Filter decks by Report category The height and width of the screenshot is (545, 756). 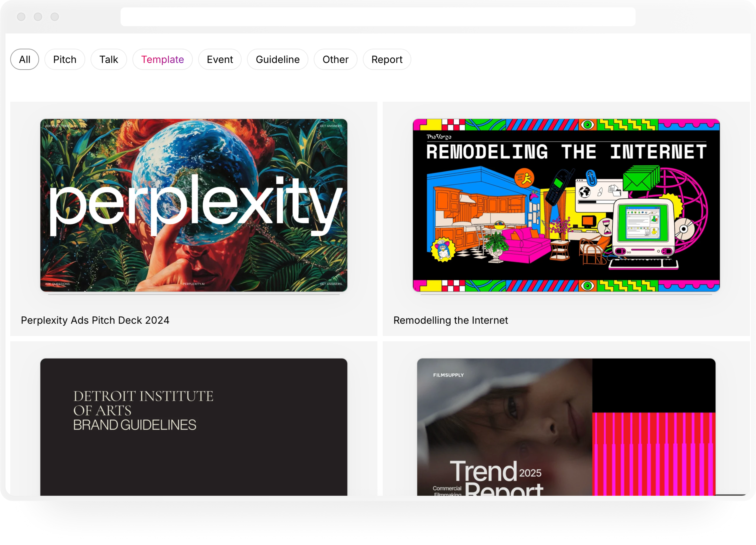387,59
